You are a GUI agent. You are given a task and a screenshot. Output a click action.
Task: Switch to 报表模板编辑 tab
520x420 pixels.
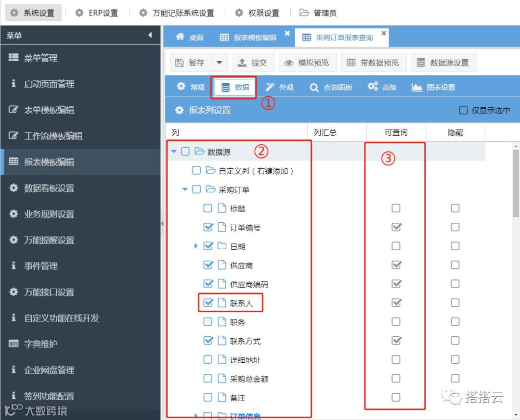pyautogui.click(x=248, y=38)
